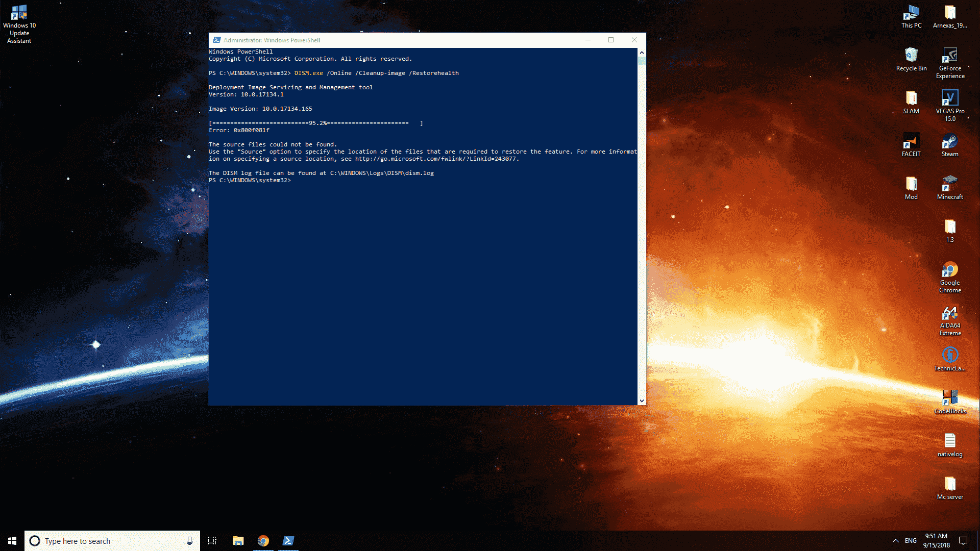Select PowerShell in the taskbar

[x=288, y=541]
